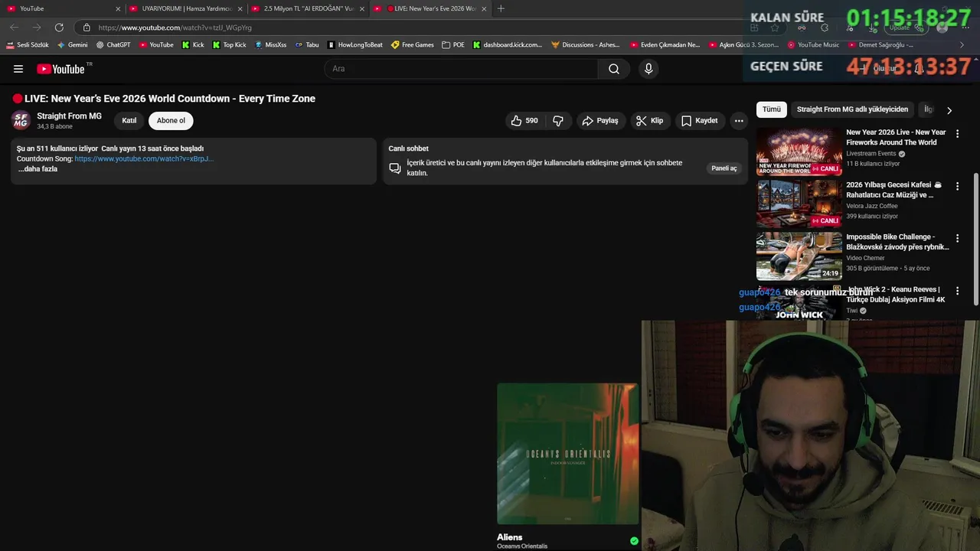Close the UYARIYORUM browser tab
This screenshot has width=980, height=551.
(240, 8)
